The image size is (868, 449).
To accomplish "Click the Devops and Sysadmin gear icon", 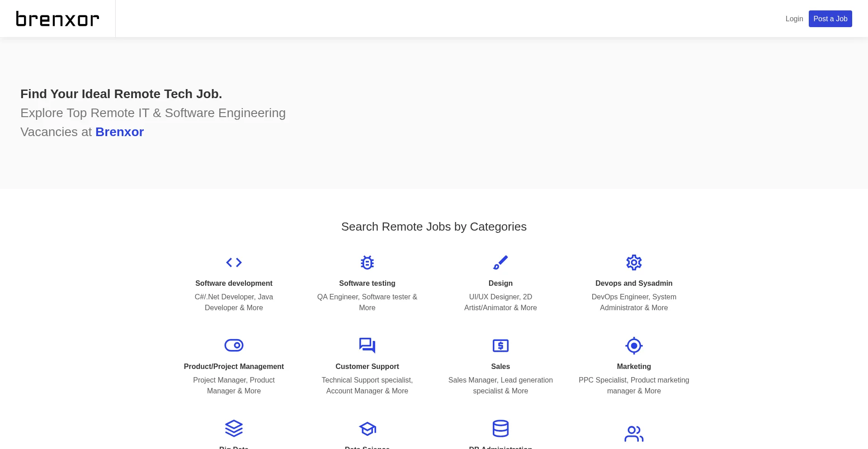I will coord(634,262).
